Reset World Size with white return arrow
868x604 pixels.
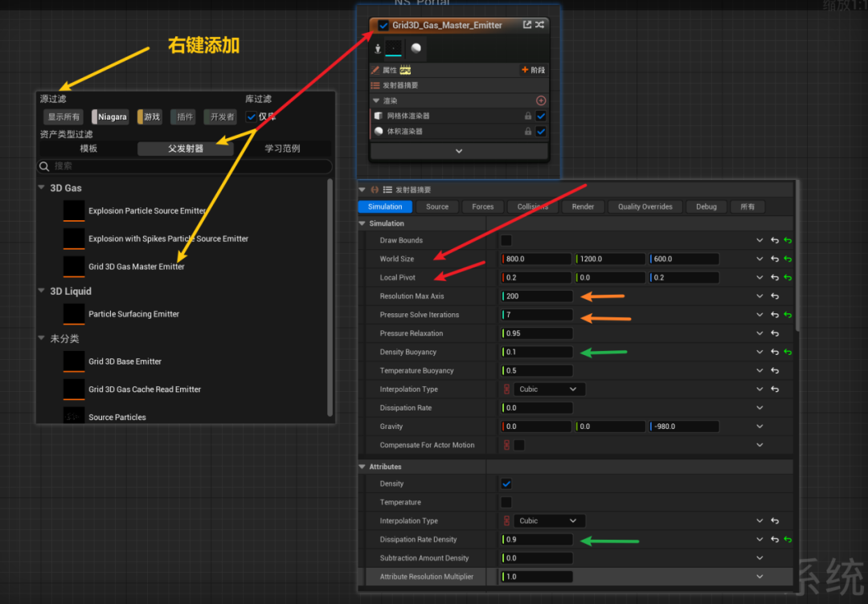tap(775, 259)
